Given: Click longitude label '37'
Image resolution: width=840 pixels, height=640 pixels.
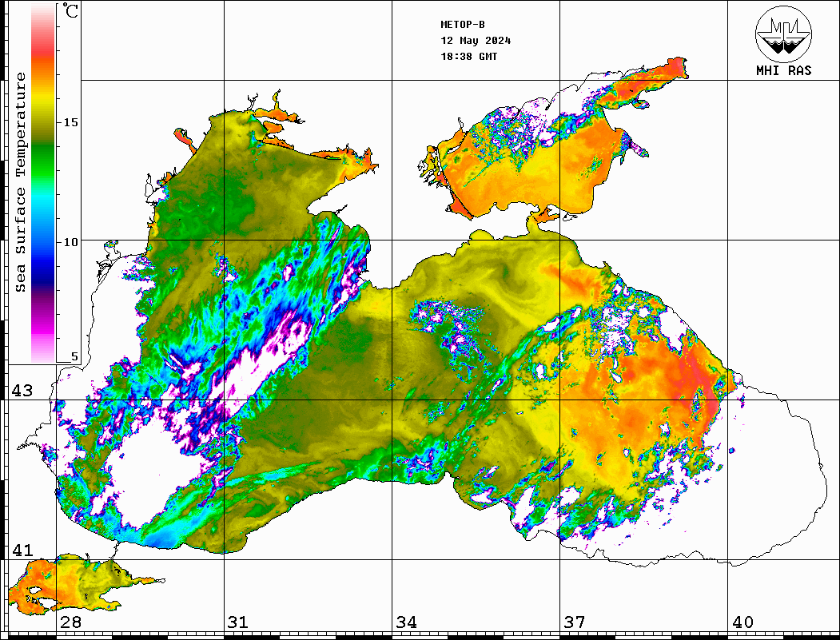Looking at the screenshot, I should click(x=575, y=622).
